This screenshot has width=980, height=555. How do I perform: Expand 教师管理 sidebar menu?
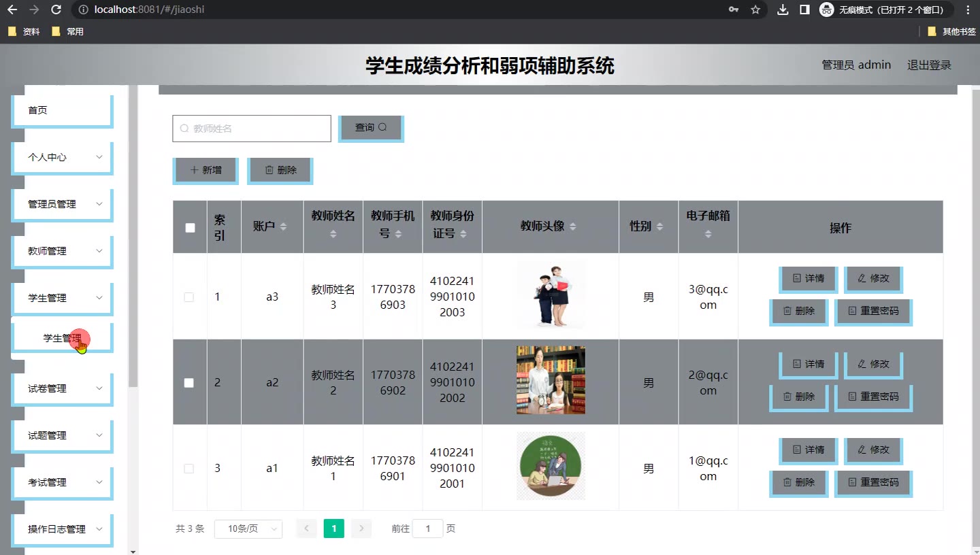click(63, 251)
